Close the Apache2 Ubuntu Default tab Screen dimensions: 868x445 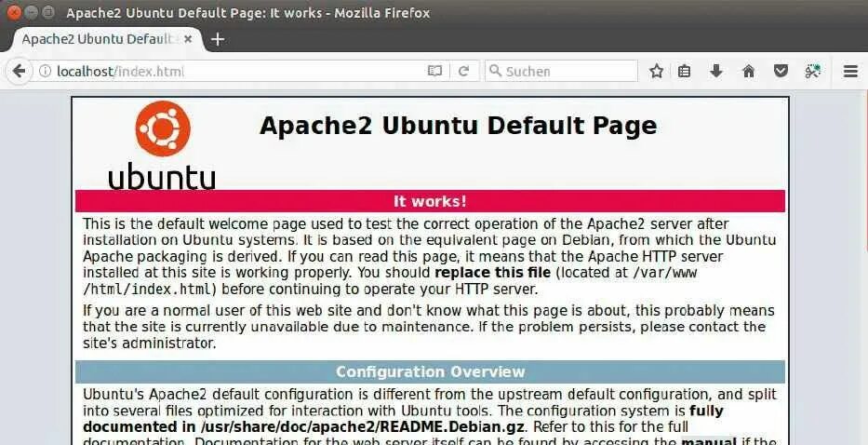(x=188, y=39)
